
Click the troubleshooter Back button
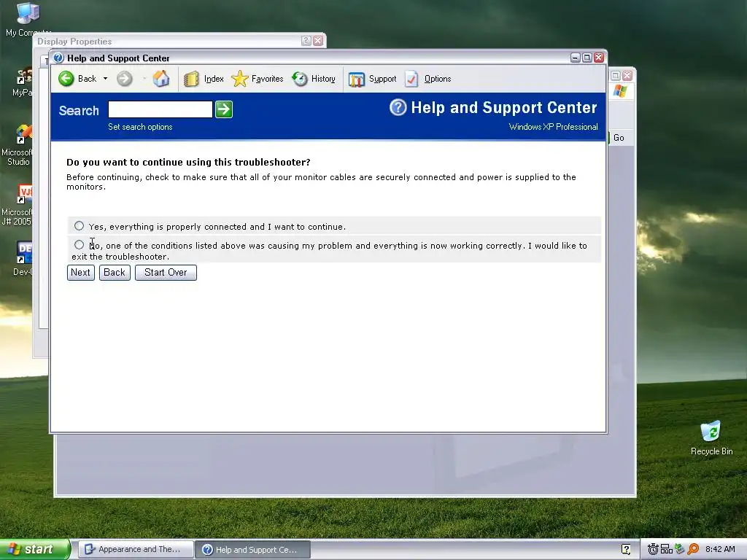pos(115,273)
